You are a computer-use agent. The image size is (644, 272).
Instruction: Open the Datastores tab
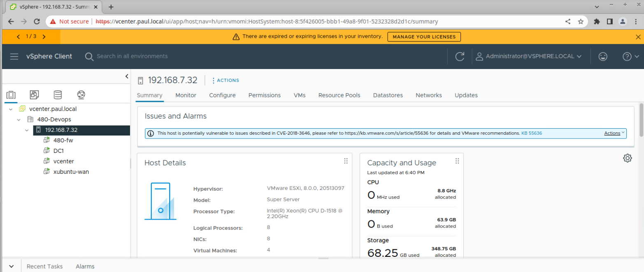pyautogui.click(x=388, y=95)
